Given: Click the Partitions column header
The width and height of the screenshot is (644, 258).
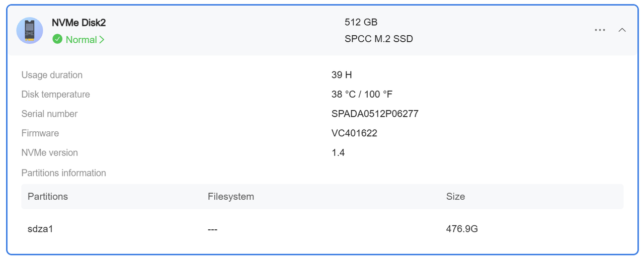Looking at the screenshot, I should (48, 197).
